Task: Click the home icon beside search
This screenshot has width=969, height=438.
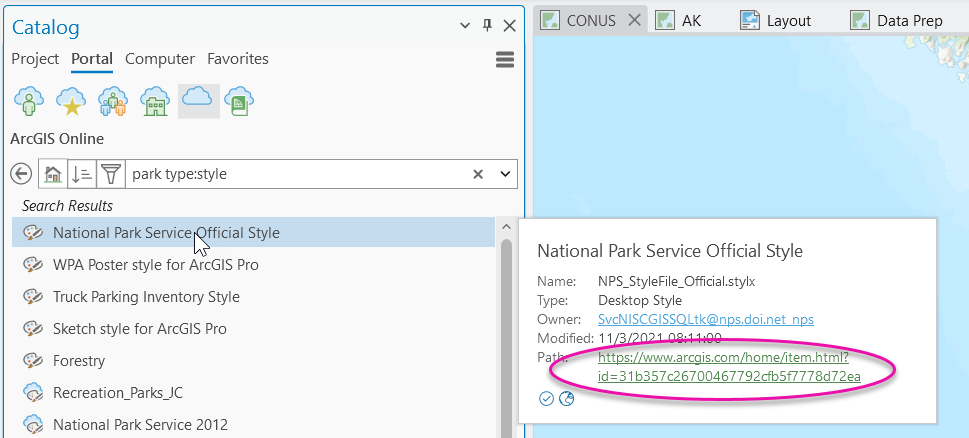Action: (x=53, y=174)
